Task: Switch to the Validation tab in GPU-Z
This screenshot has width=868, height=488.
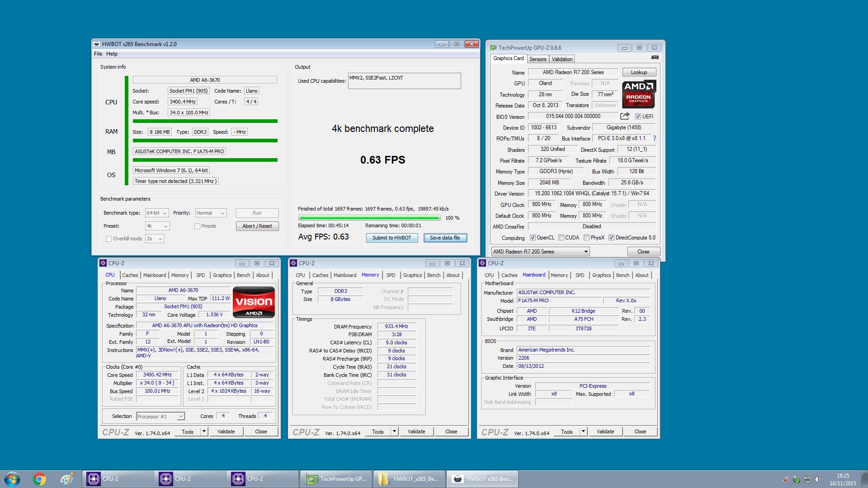Action: [x=562, y=59]
